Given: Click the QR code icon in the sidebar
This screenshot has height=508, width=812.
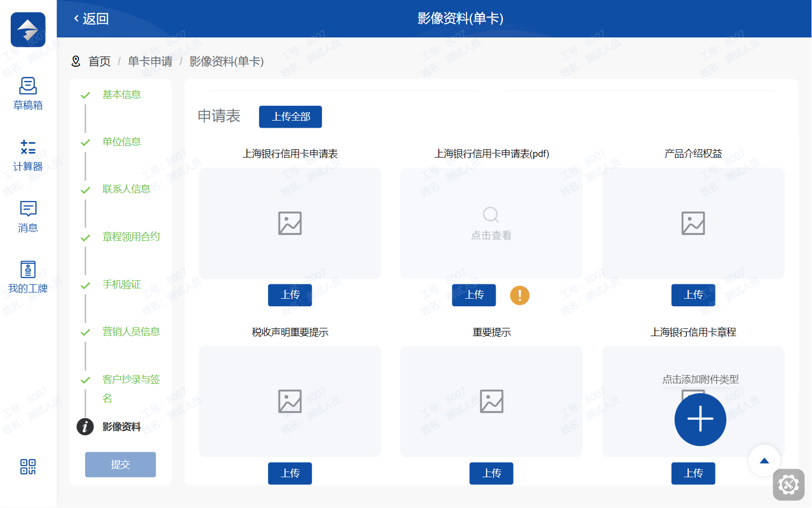Looking at the screenshot, I should pyautogui.click(x=28, y=466).
